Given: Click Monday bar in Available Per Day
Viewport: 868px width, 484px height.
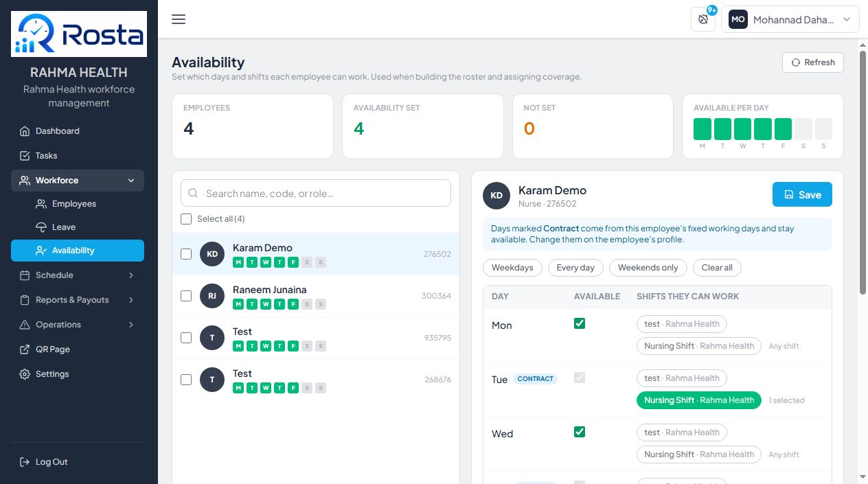Looking at the screenshot, I should pyautogui.click(x=703, y=129).
